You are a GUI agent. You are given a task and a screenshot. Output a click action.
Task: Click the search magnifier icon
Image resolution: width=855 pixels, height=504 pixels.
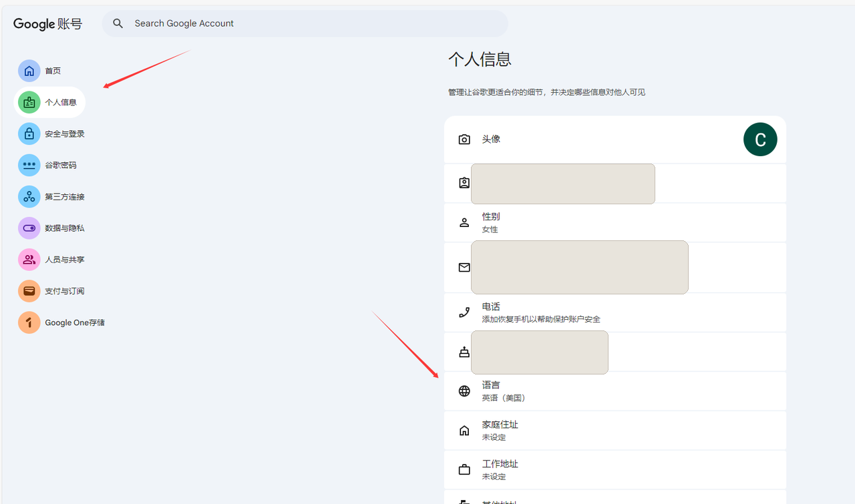(x=118, y=23)
